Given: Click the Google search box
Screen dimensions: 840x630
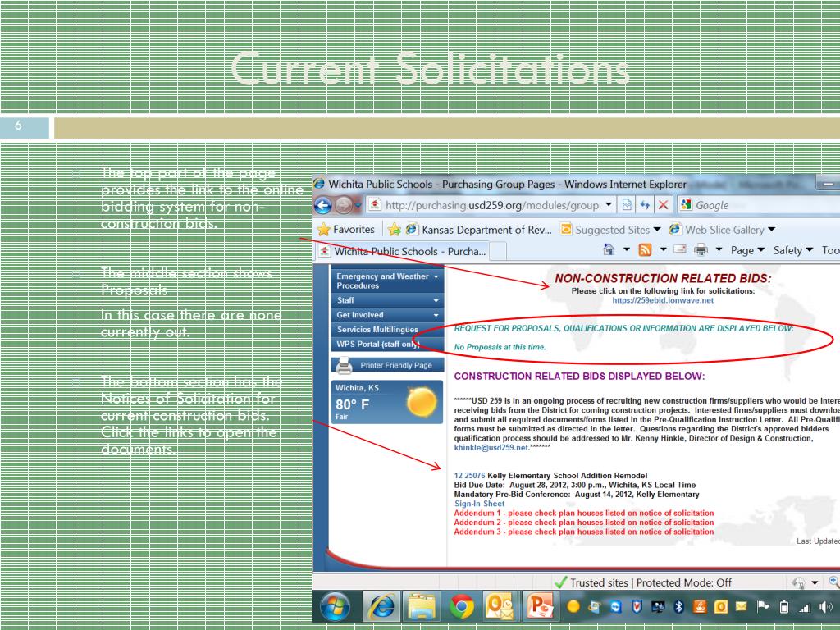Looking at the screenshot, I should coord(759,205).
